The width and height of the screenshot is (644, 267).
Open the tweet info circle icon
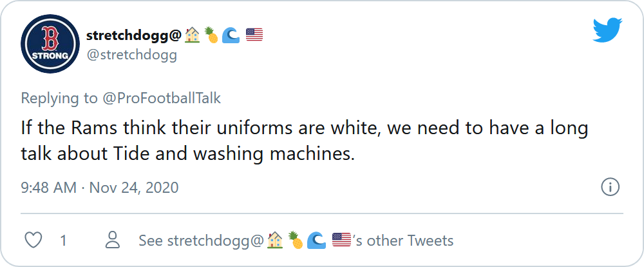(611, 188)
